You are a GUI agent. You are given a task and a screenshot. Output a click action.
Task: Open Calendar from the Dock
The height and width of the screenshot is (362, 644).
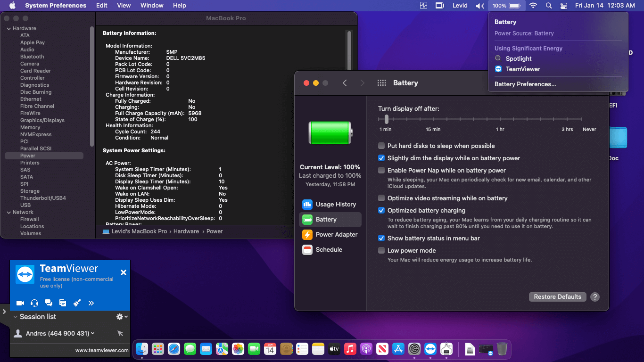tap(270, 349)
